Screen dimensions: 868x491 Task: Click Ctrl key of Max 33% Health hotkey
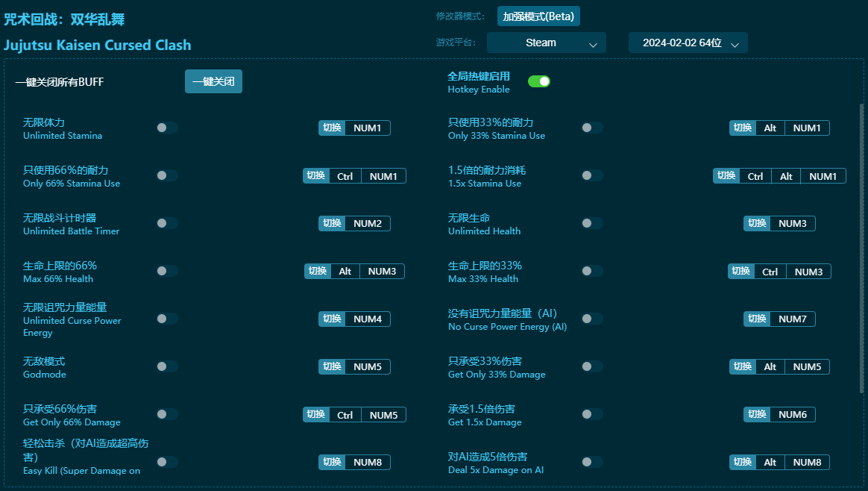[x=770, y=272]
